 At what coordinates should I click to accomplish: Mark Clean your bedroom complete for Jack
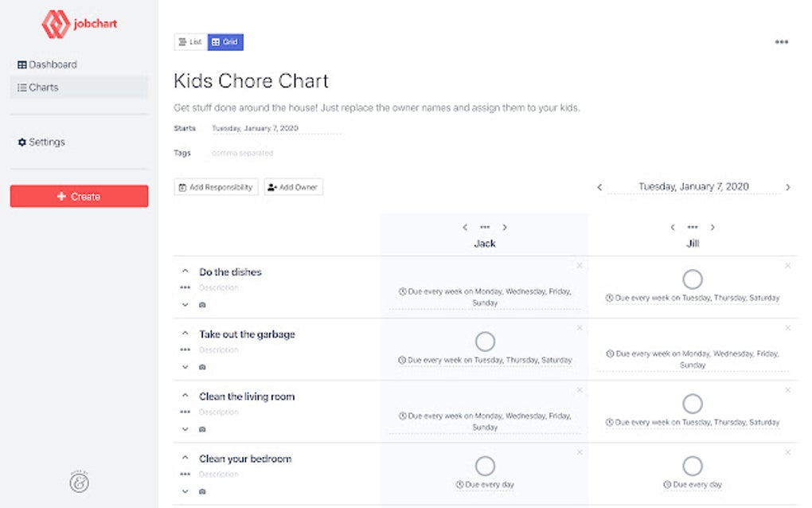pyautogui.click(x=485, y=466)
